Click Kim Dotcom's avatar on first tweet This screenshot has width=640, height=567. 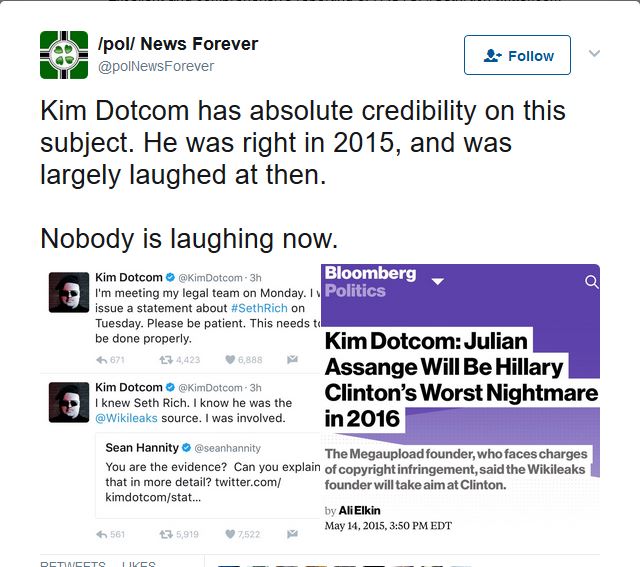[x=69, y=292]
